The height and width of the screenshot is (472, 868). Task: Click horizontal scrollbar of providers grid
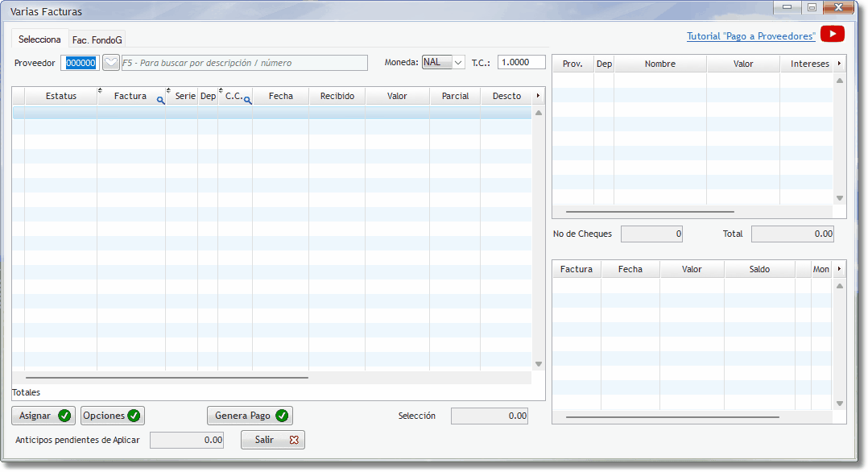click(650, 212)
